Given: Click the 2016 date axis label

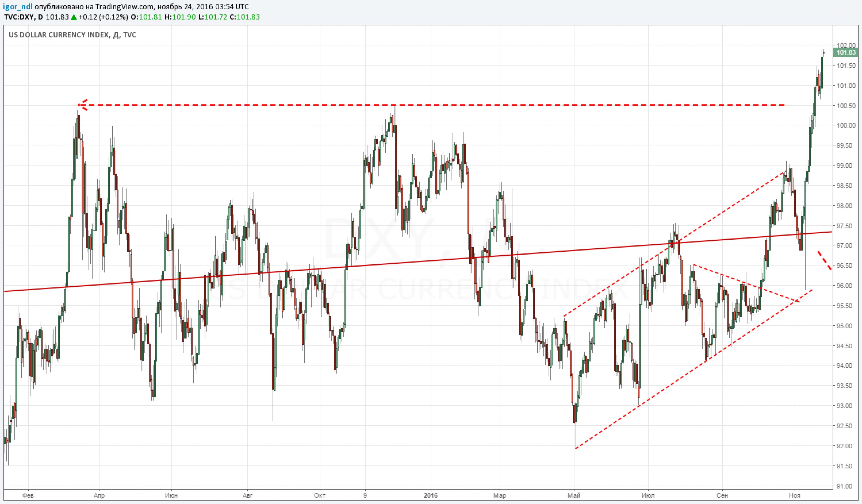Looking at the screenshot, I should click(x=431, y=495).
